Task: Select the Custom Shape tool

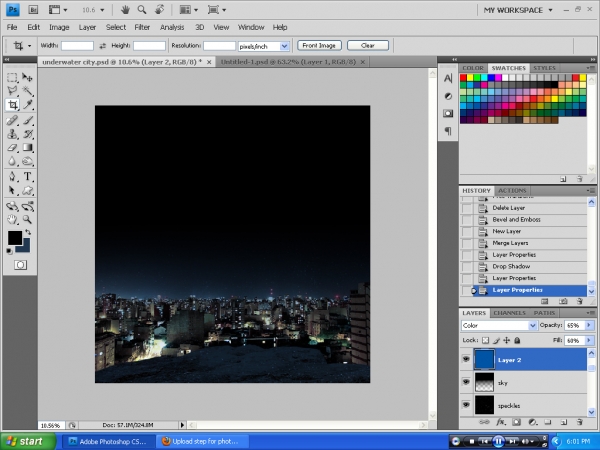Action: [x=27, y=190]
